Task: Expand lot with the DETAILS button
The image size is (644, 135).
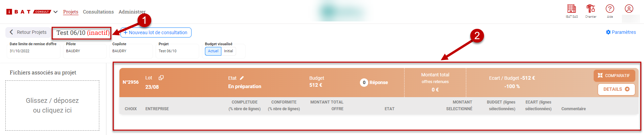Action: (x=616, y=89)
